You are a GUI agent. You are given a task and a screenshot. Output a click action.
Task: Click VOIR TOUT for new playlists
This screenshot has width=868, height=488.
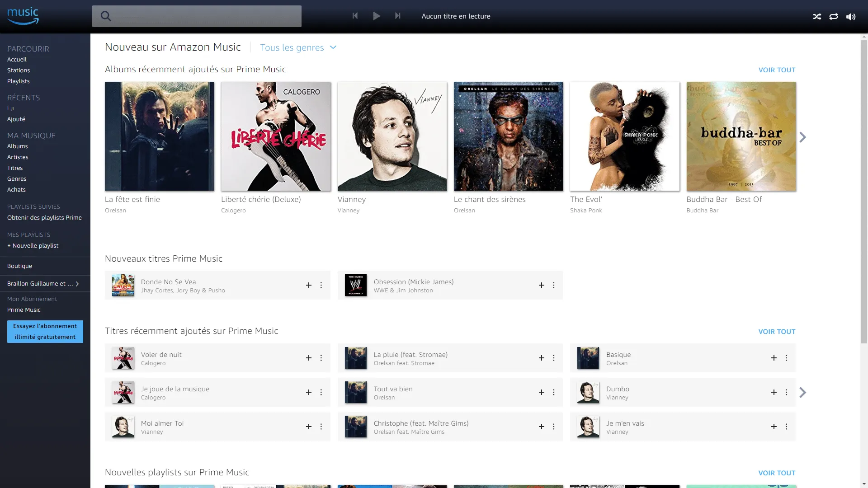pyautogui.click(x=777, y=473)
